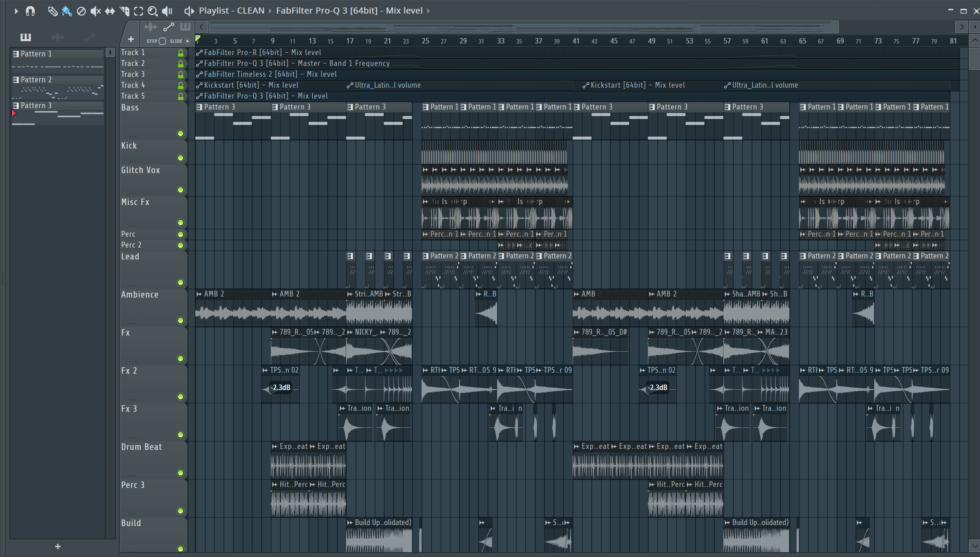Click the plus button above track headers
This screenshot has width=980, height=557.
coord(131,39)
